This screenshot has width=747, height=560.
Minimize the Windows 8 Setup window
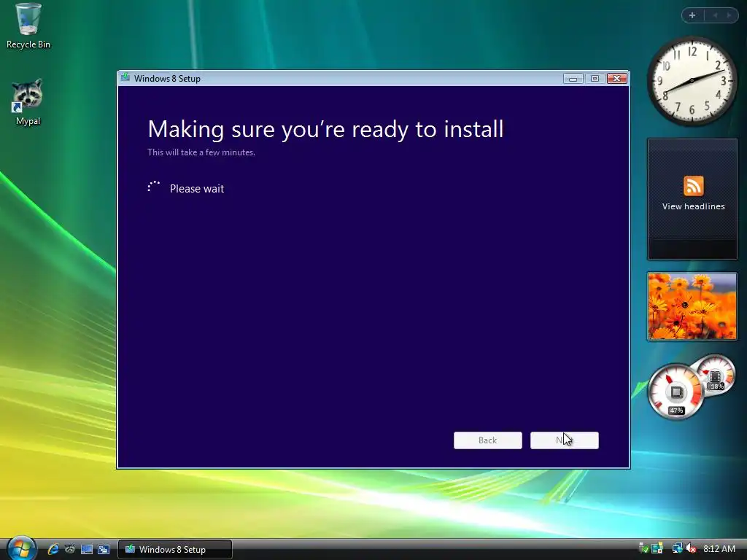pos(573,79)
